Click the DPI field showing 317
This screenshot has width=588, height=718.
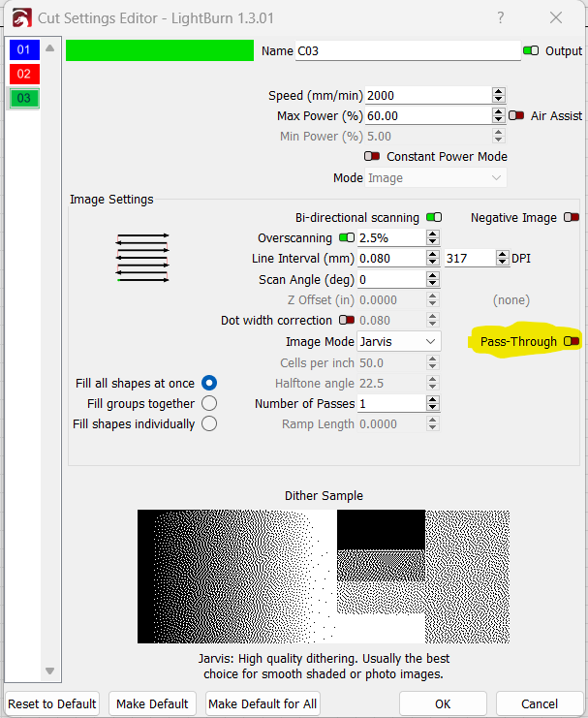pos(471,259)
